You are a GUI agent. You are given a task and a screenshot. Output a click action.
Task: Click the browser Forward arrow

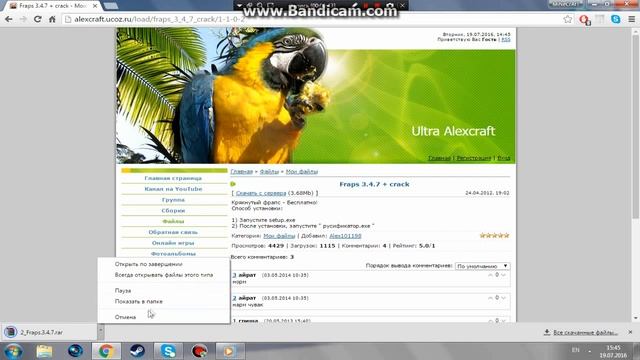[x=23, y=19]
